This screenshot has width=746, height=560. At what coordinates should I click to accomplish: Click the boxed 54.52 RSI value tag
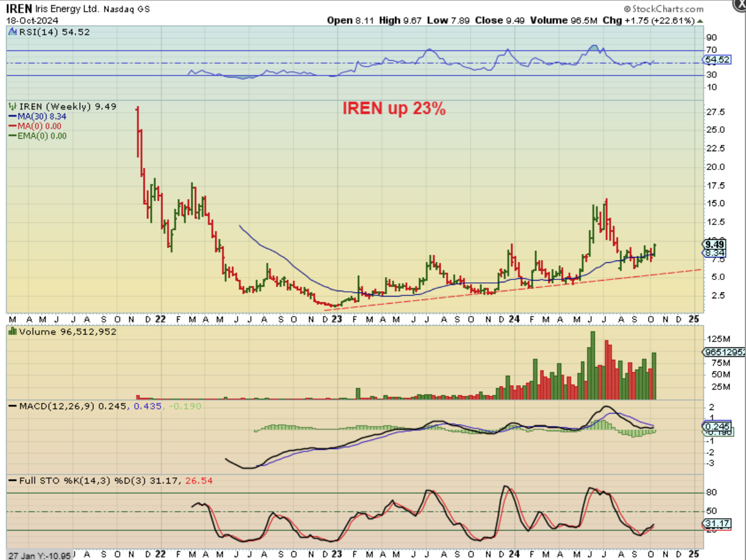click(716, 60)
